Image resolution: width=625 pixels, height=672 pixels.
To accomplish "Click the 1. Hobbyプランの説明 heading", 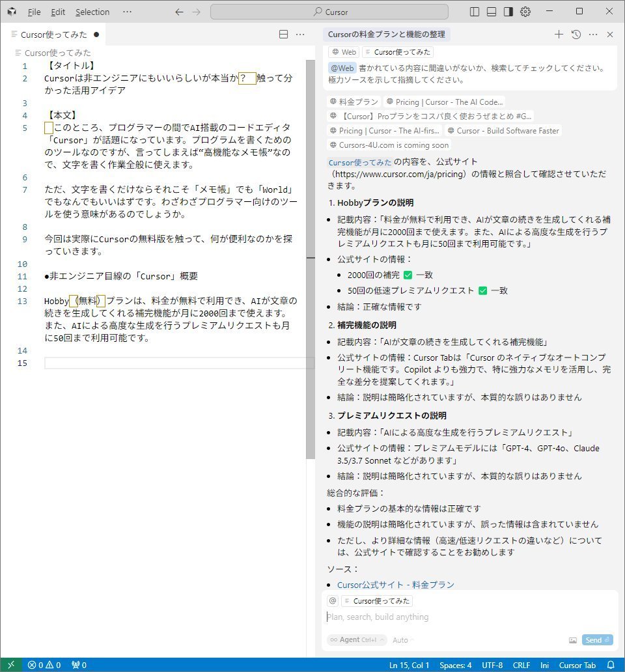I will (371, 203).
